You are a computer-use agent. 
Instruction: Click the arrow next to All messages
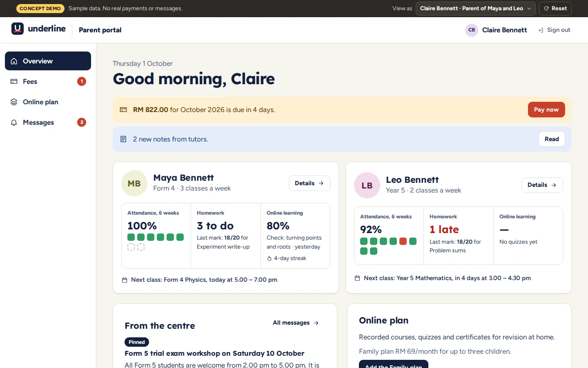click(316, 323)
